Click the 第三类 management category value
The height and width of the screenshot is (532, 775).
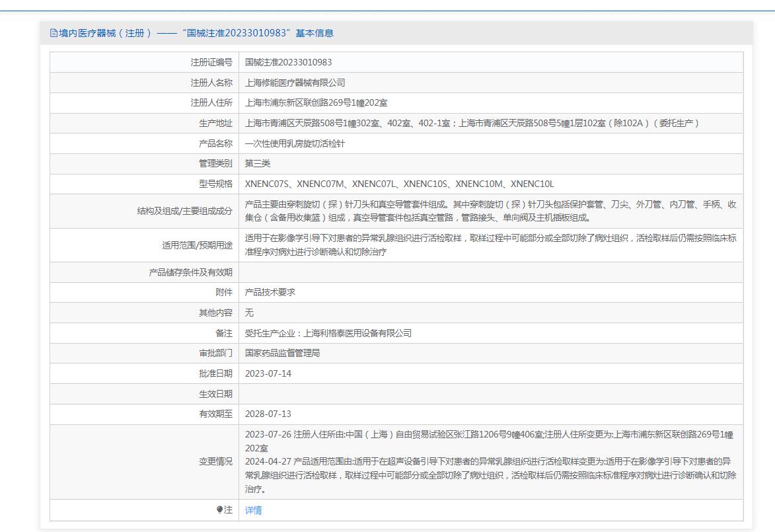click(258, 163)
